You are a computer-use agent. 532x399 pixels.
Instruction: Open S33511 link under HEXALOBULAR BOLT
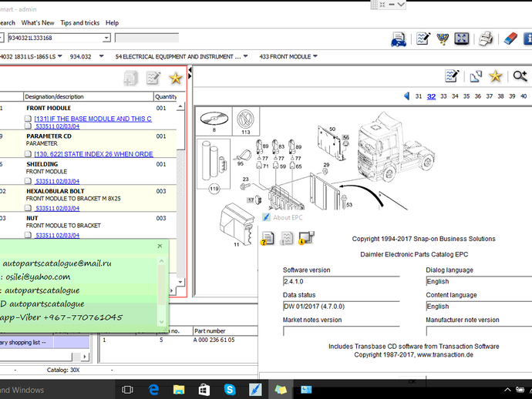point(57,208)
